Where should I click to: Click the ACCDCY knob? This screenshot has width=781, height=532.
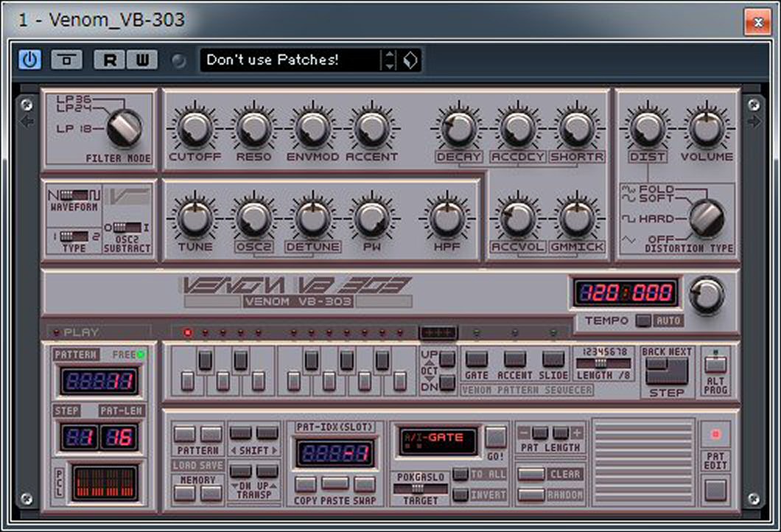[x=517, y=128]
